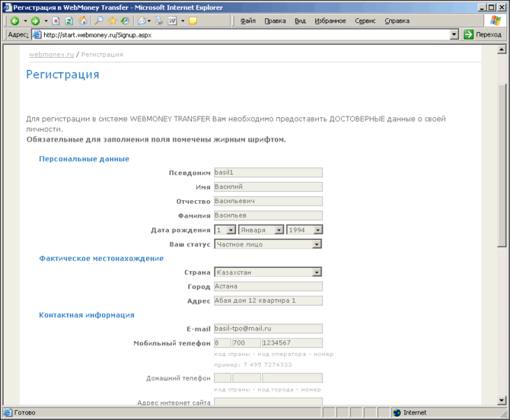This screenshot has width=510, height=420.
Task: Click mobile phone country code field
Action: 222,343
